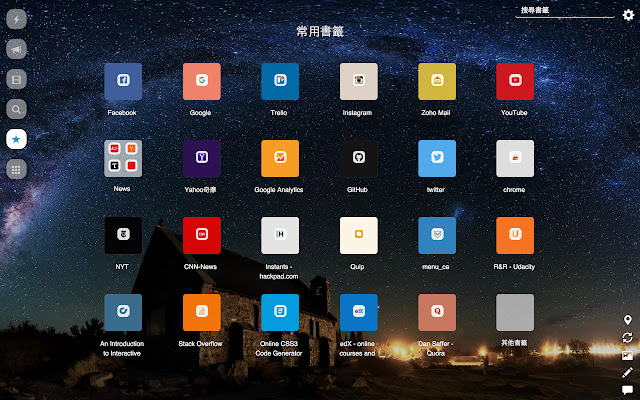The height and width of the screenshot is (400, 640).
Task: Click the wallpaper image icon
Action: [x=627, y=355]
